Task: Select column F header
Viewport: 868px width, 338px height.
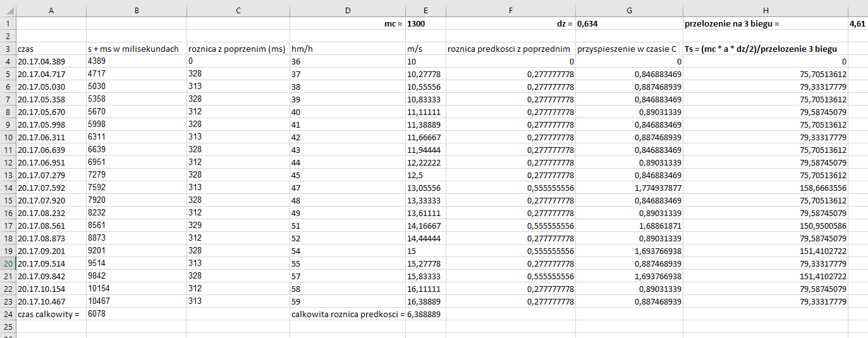Action: (x=511, y=10)
